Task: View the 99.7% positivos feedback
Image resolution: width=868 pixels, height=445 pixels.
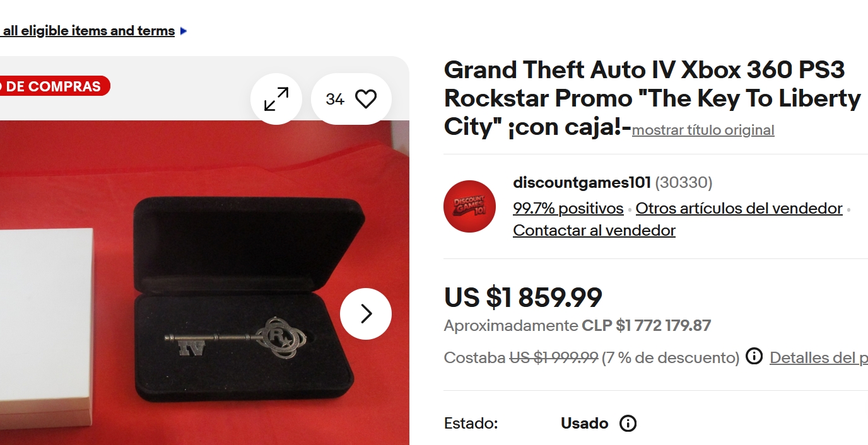Action: [568, 208]
